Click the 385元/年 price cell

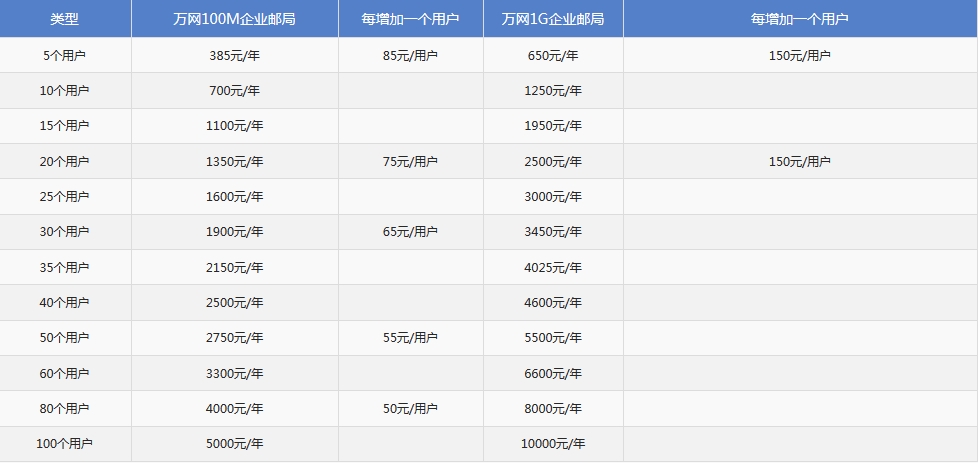coord(234,56)
